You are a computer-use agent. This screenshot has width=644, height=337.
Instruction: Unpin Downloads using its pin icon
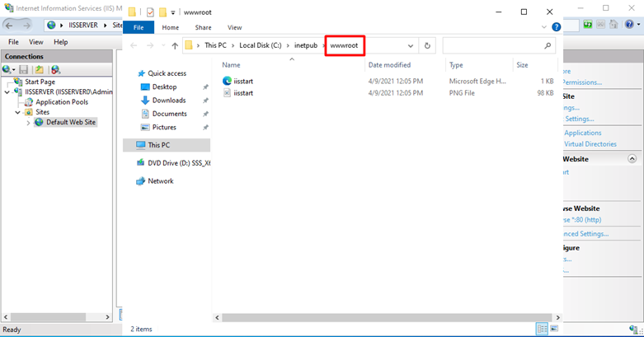point(205,101)
